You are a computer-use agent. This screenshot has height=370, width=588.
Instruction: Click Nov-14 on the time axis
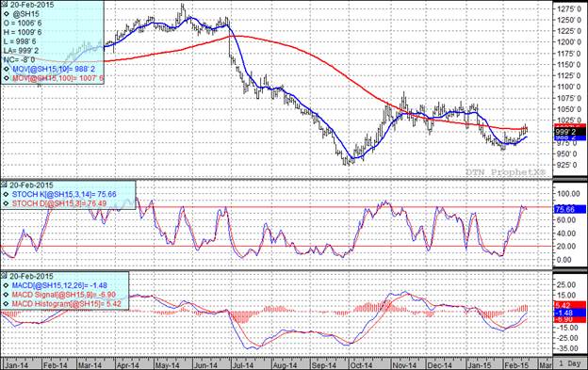point(404,364)
